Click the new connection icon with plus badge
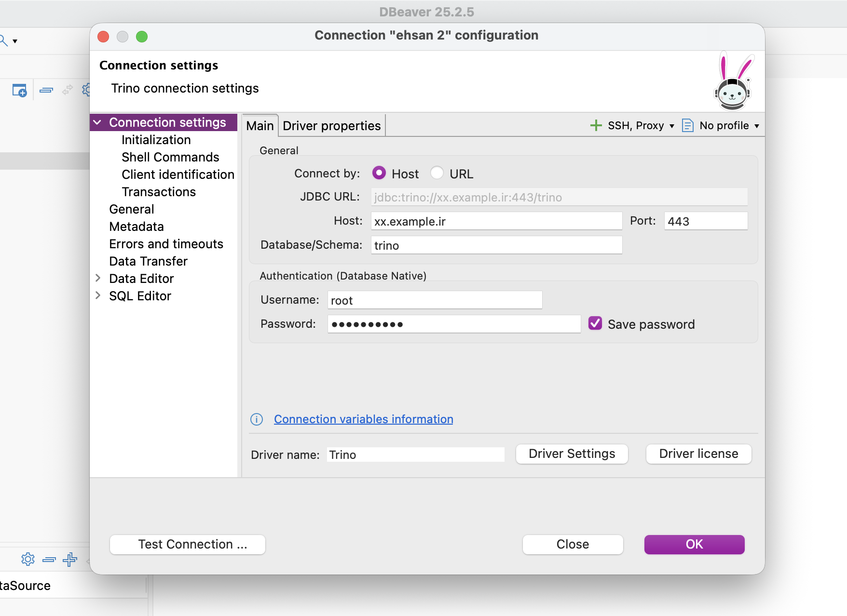The image size is (847, 616). [19, 90]
